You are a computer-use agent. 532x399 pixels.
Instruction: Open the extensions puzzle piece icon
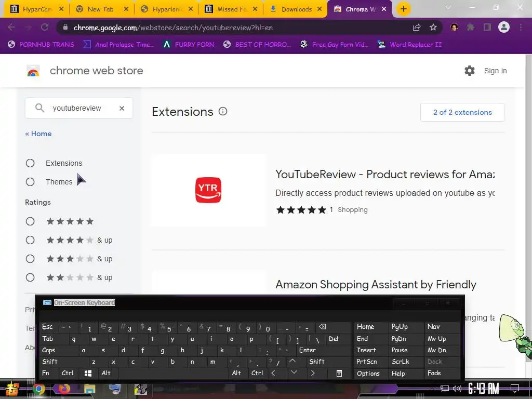(x=471, y=27)
